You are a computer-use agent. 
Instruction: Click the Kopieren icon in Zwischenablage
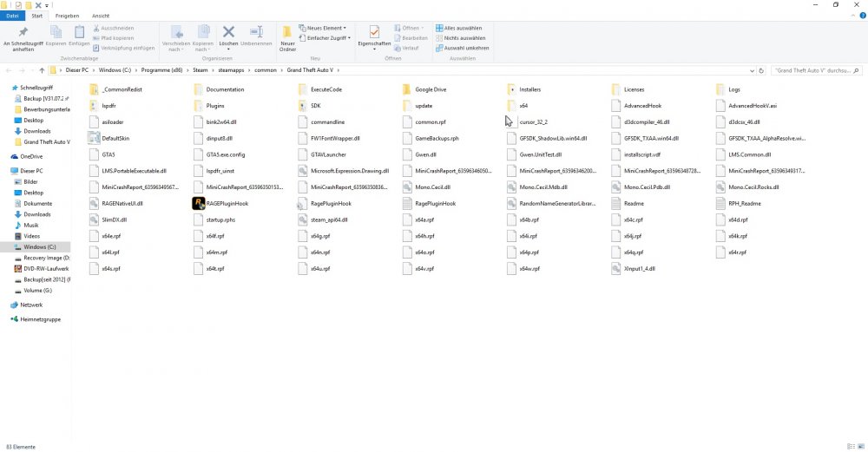56,32
